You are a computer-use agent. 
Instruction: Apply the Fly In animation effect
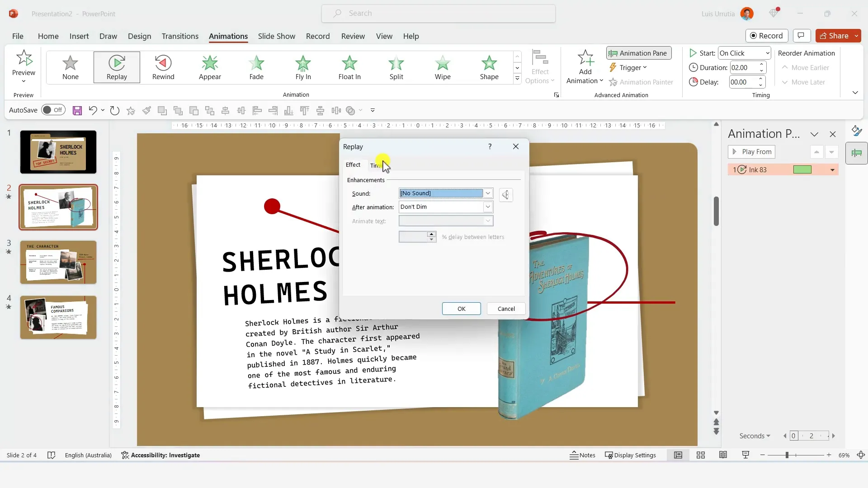pos(303,67)
